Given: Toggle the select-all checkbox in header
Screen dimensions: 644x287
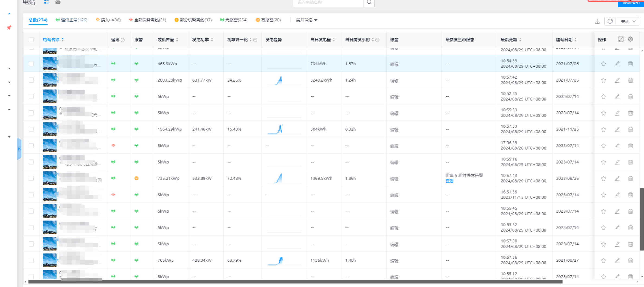Looking at the screenshot, I should (x=31, y=40).
